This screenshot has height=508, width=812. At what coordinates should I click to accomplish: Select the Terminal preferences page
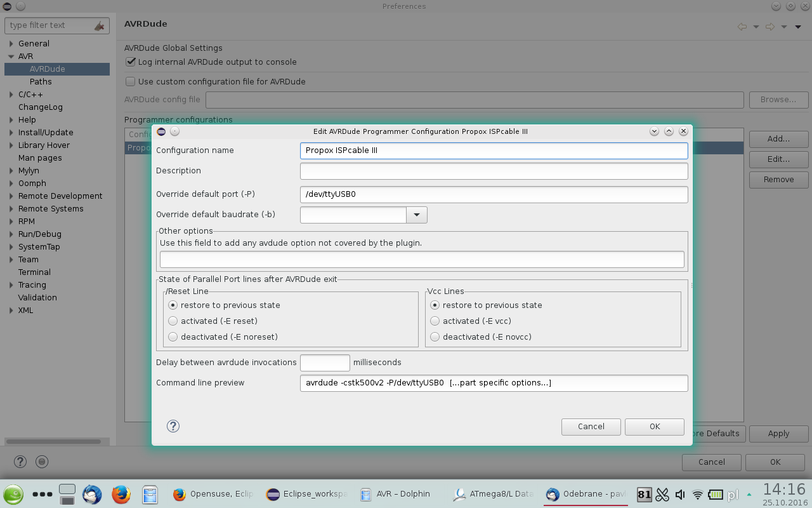pyautogui.click(x=34, y=272)
